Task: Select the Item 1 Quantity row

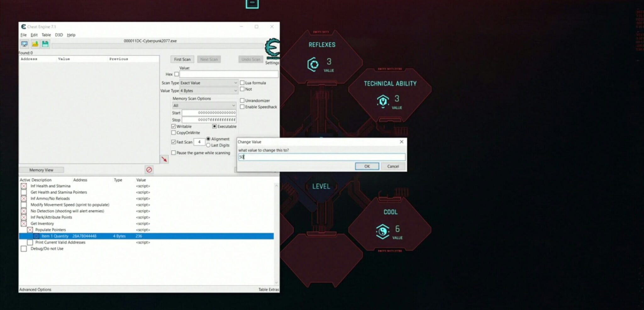Action: tap(146, 236)
